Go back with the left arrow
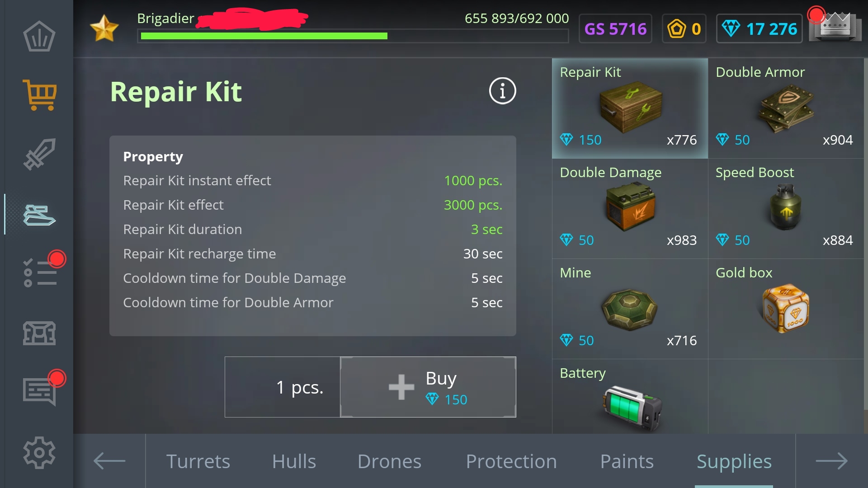The image size is (868, 488). click(x=109, y=461)
